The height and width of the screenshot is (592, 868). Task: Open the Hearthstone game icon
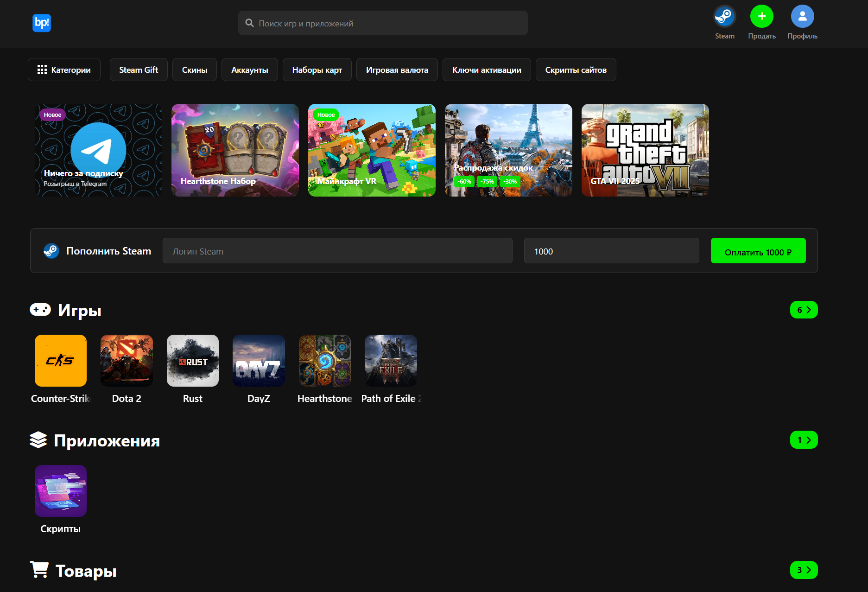coord(325,361)
